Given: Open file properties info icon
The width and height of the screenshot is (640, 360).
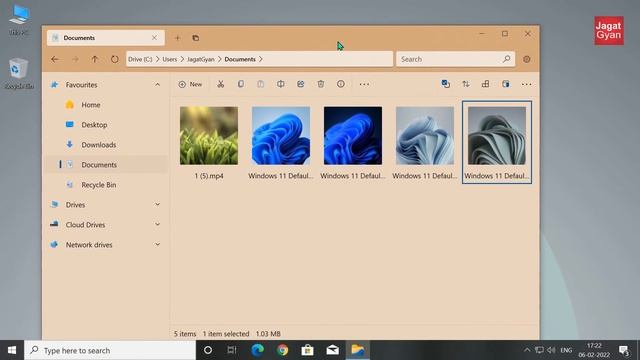Looking at the screenshot, I should pyautogui.click(x=340, y=84).
